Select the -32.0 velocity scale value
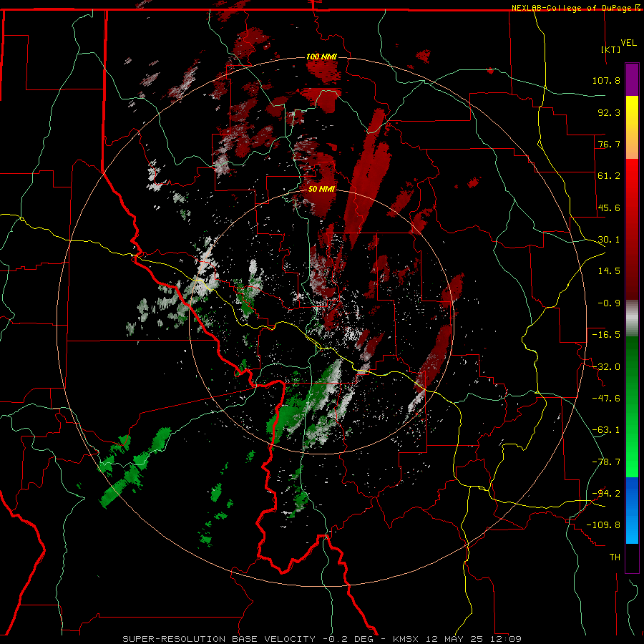 click(606, 367)
